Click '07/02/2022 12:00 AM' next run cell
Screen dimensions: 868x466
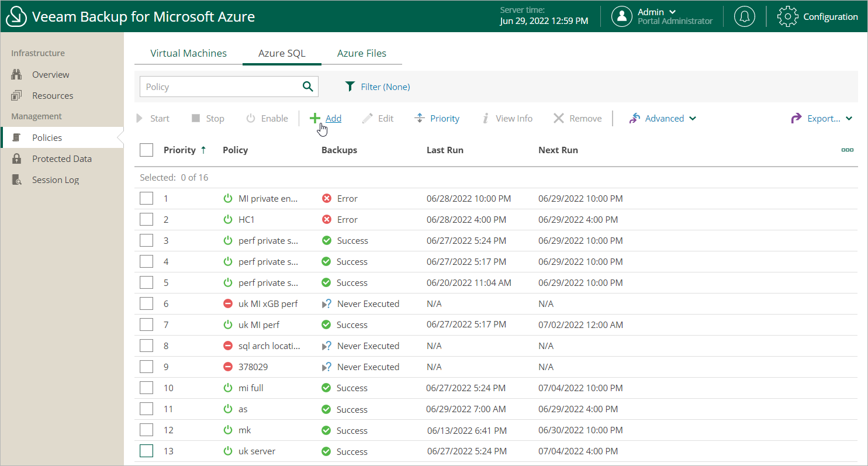(x=580, y=325)
